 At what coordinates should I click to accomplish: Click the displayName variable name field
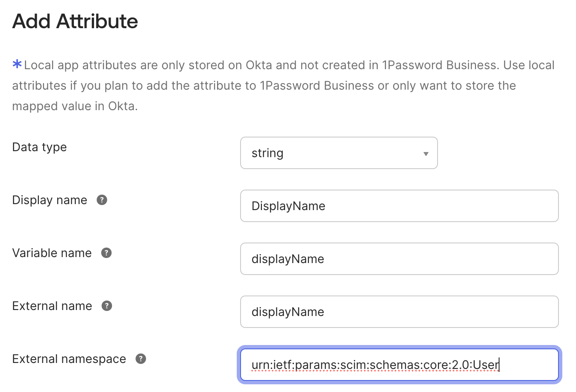(x=399, y=259)
